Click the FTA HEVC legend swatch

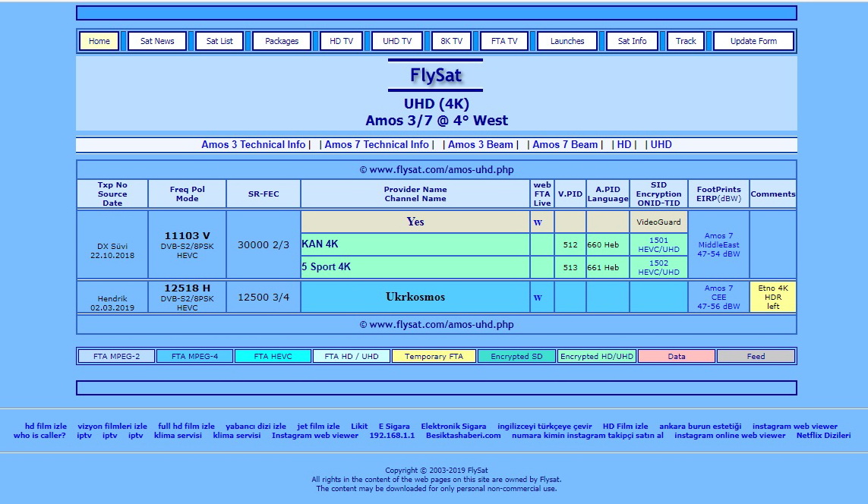point(273,356)
